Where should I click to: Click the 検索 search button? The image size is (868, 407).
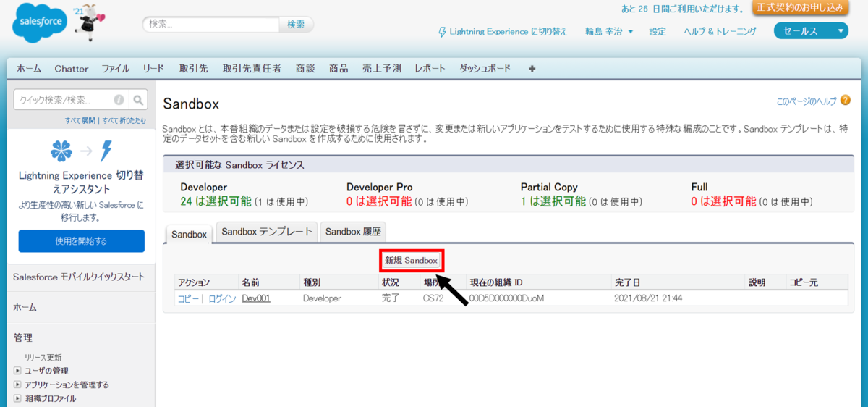(296, 24)
